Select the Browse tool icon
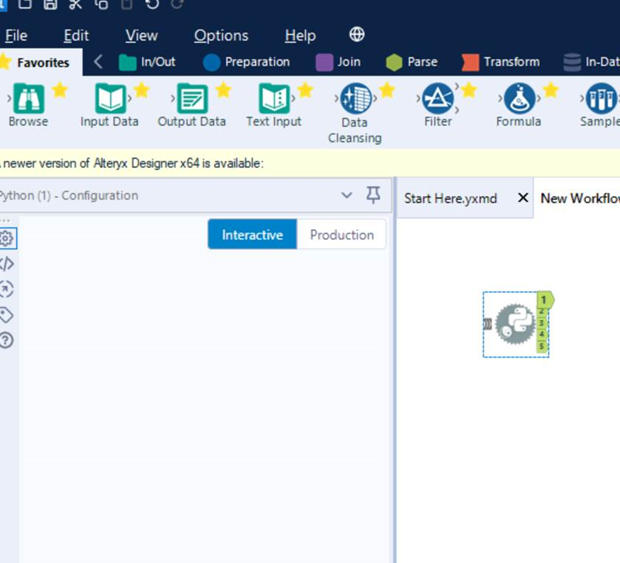 tap(28, 98)
